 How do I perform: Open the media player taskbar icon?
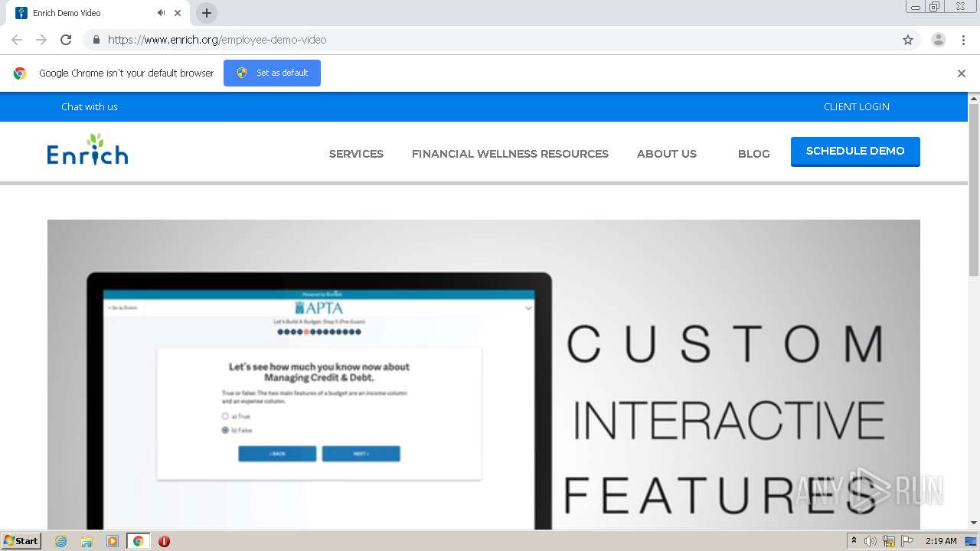click(x=112, y=541)
